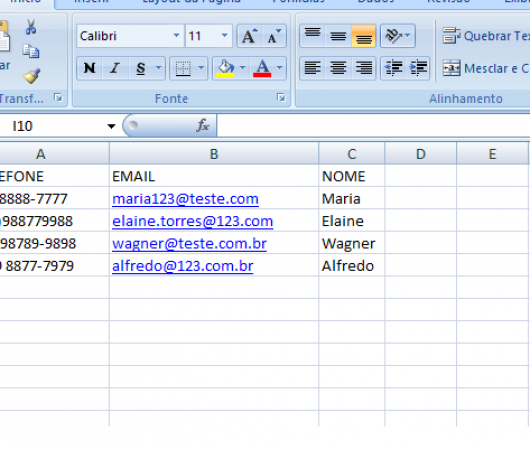Select the EFONE header cell
Image resolution: width=530 pixels, height=450 pixels.
click(54, 176)
